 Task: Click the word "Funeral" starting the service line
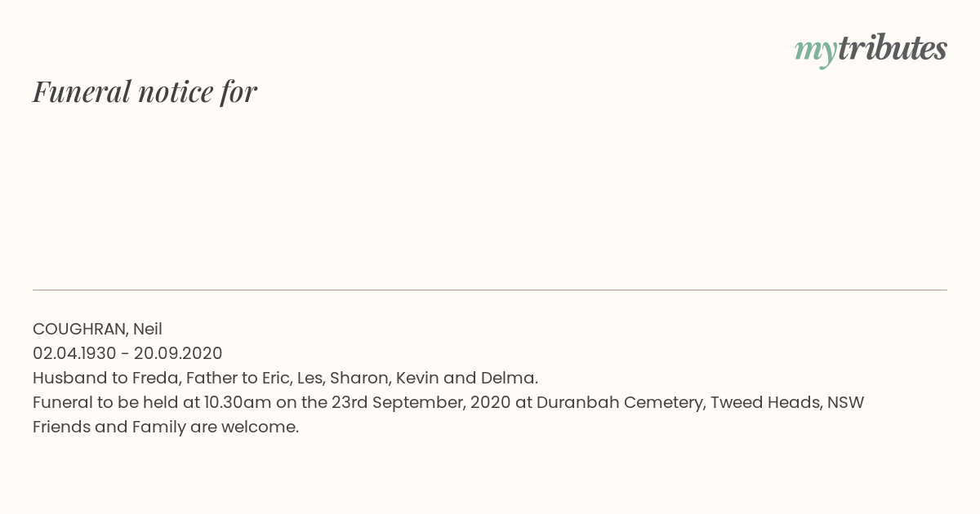[61, 402]
